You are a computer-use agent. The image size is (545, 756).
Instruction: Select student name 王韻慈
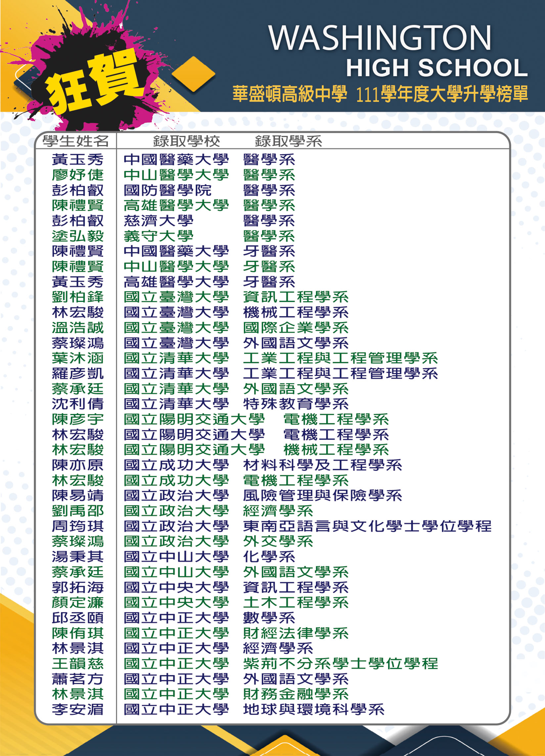pyautogui.click(x=78, y=664)
